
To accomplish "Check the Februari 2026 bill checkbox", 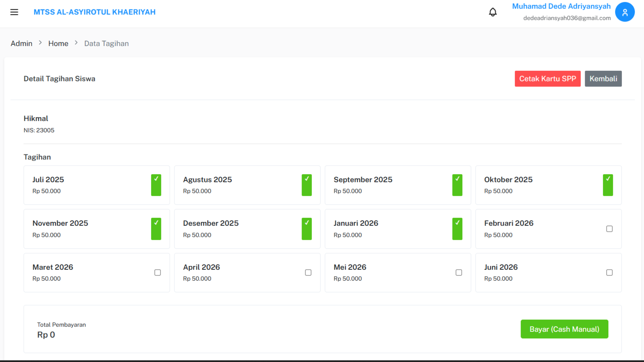I will 610,229.
